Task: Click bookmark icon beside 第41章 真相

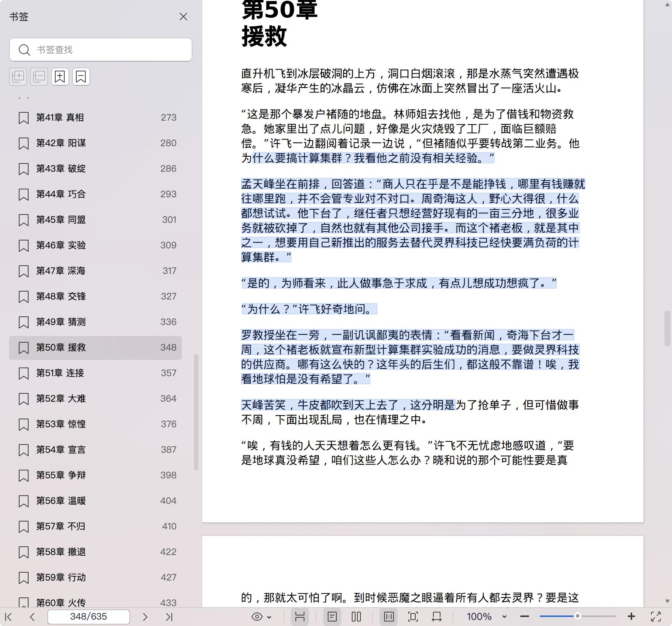Action: 24,118
